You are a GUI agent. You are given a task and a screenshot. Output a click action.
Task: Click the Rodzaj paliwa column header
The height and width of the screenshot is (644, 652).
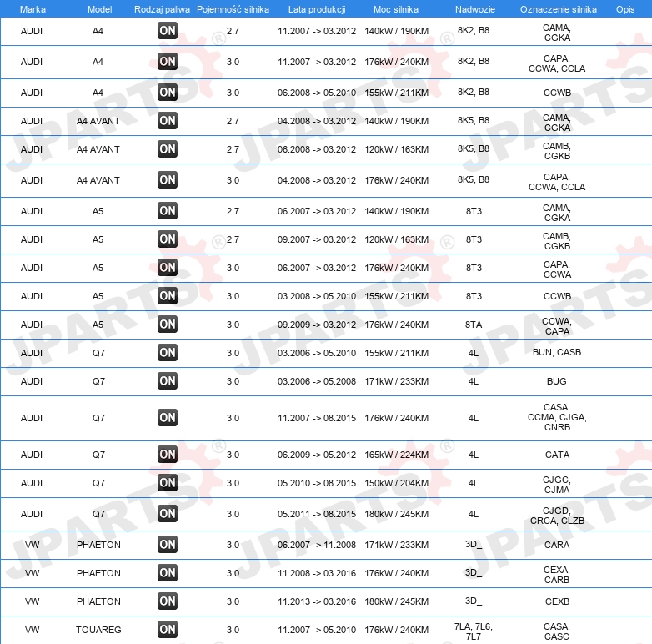tap(162, 9)
